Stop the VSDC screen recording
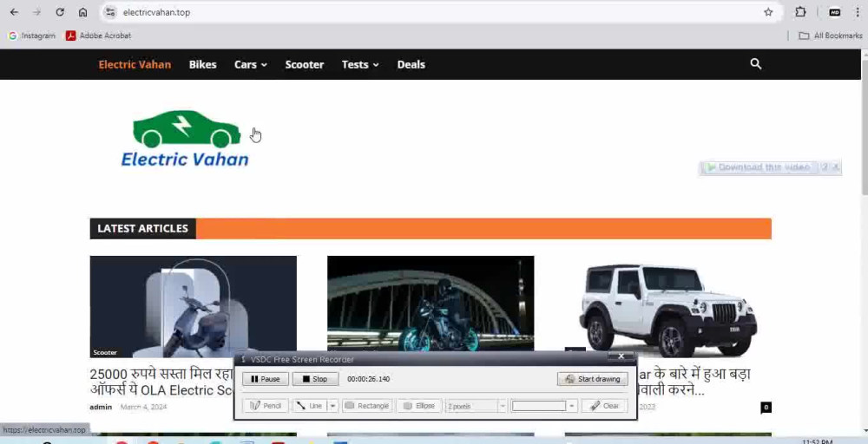The height and width of the screenshot is (444, 868). click(x=315, y=379)
